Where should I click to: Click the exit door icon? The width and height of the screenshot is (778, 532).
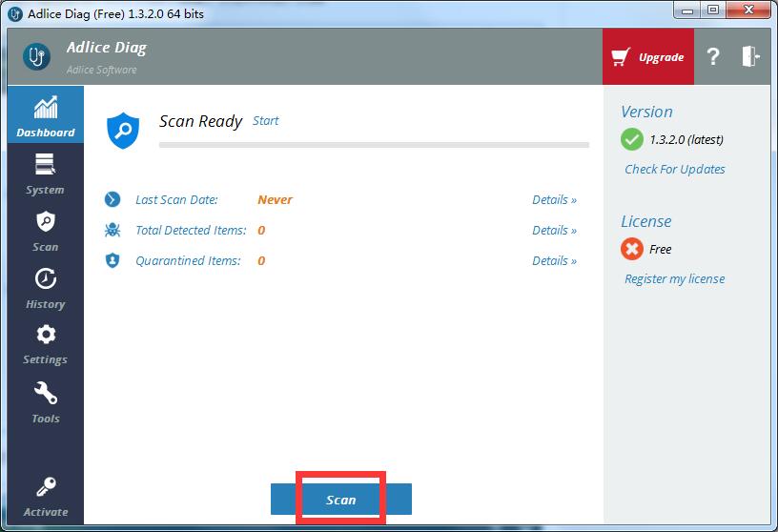pyautogui.click(x=750, y=56)
